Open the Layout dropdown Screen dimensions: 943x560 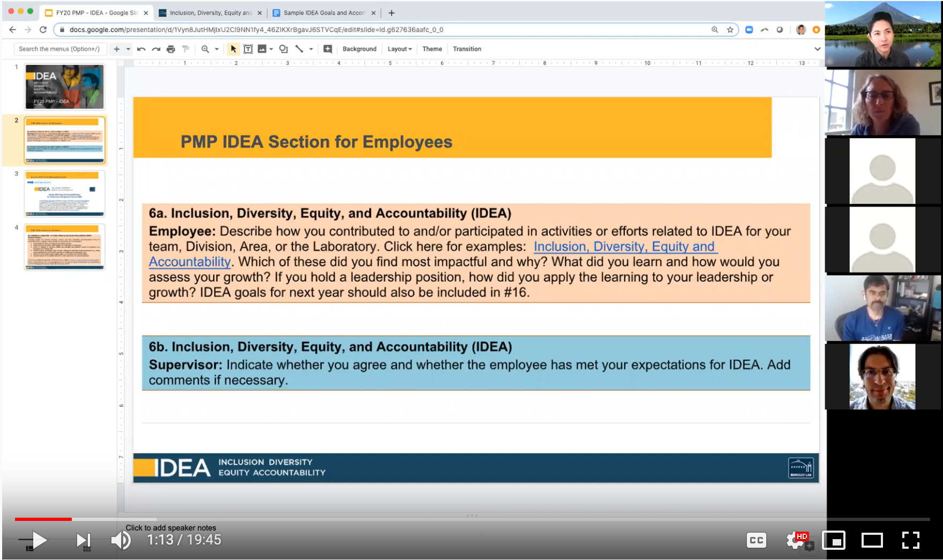(400, 49)
